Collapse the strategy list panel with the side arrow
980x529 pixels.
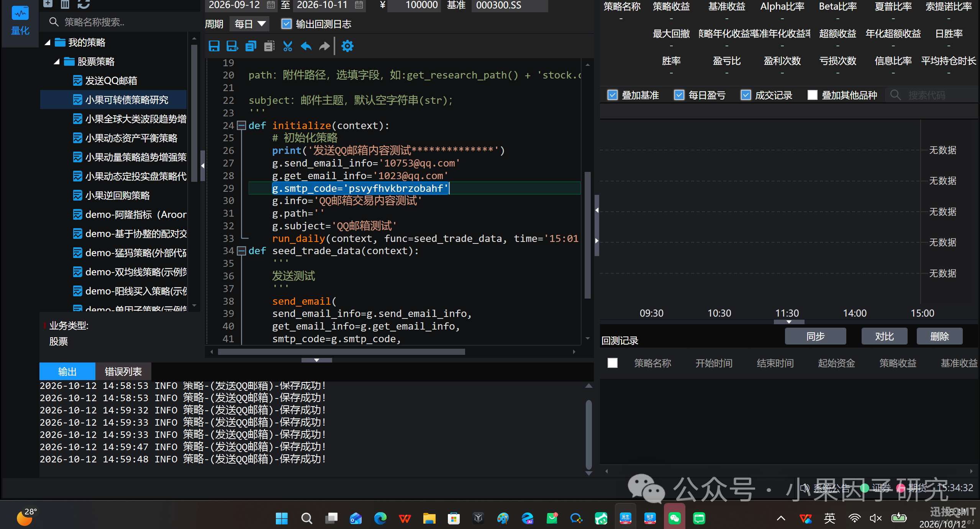point(203,166)
